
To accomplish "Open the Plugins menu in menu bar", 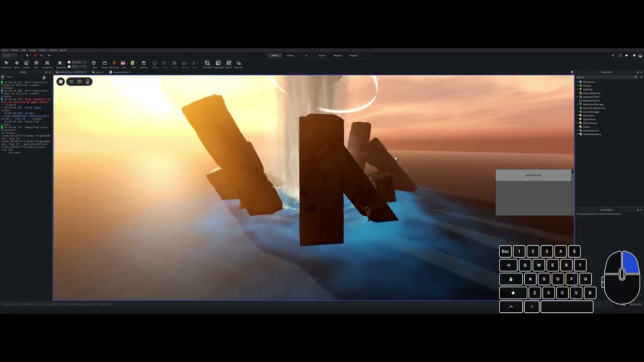I will (33, 50).
